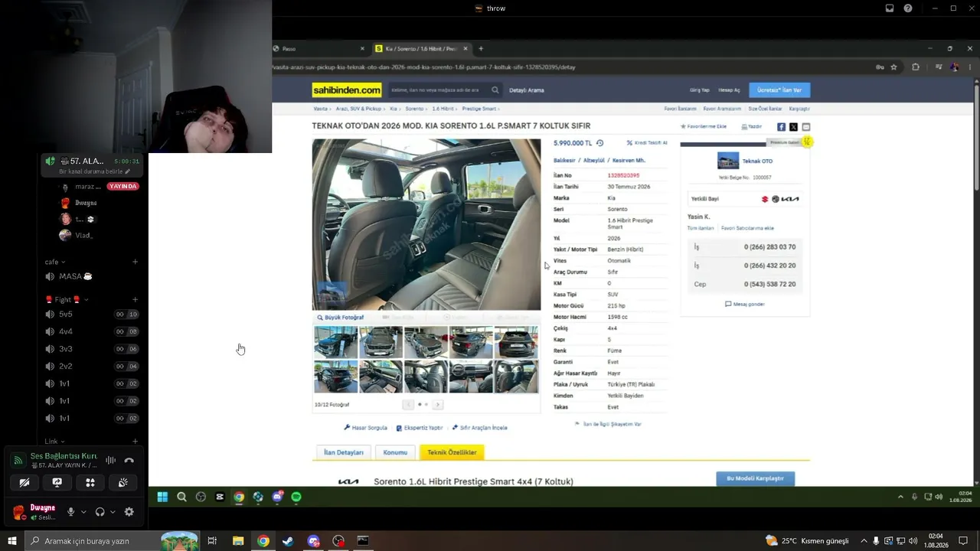Join the 5v5 voice channel
The image size is (980, 551).
[x=92, y=315]
